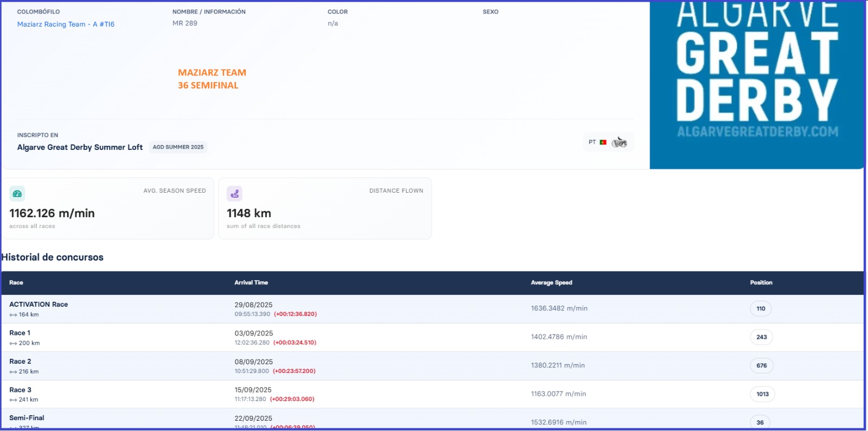
Task: Click the arrival time 12:02:36.280
Action: tap(252, 343)
